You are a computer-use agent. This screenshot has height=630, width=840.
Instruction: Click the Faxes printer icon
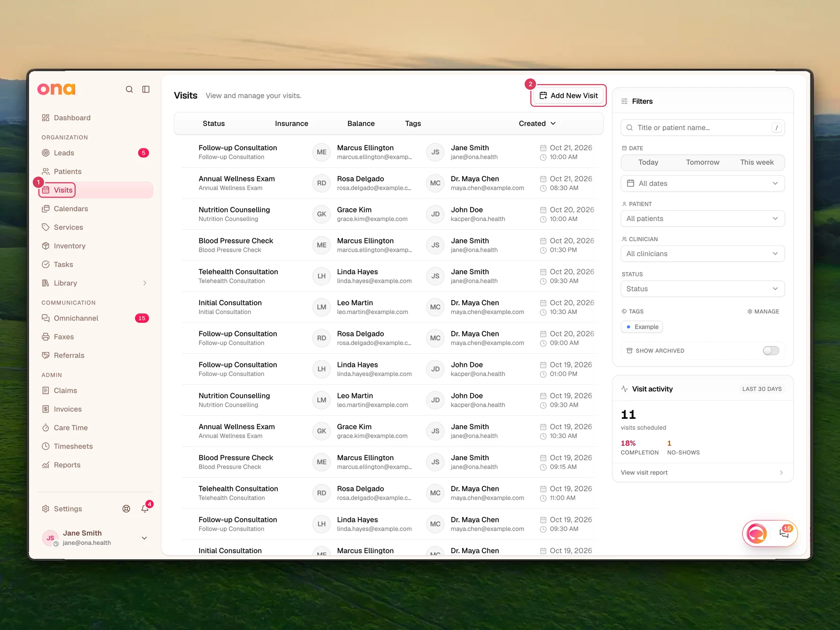click(x=45, y=337)
